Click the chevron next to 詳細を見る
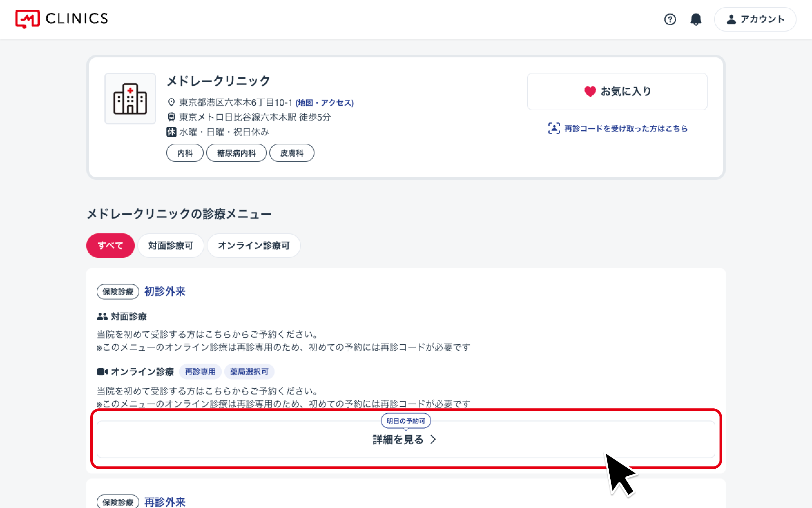Screen dimensions: 812x508 (x=433, y=439)
